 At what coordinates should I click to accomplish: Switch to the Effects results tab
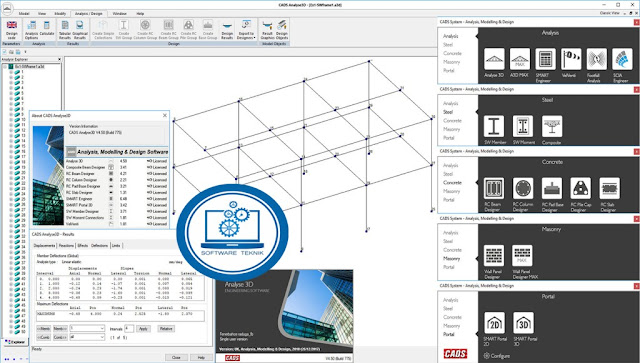pos(82,245)
